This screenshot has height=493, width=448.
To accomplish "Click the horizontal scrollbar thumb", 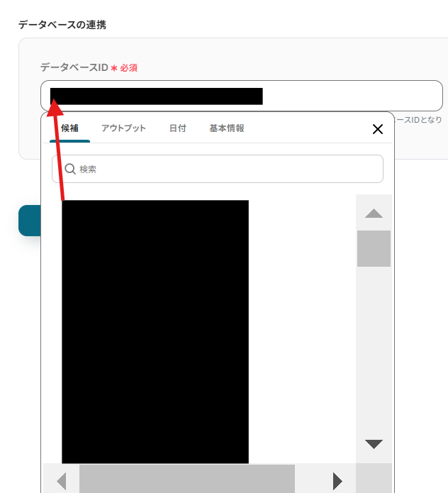I will (187, 480).
